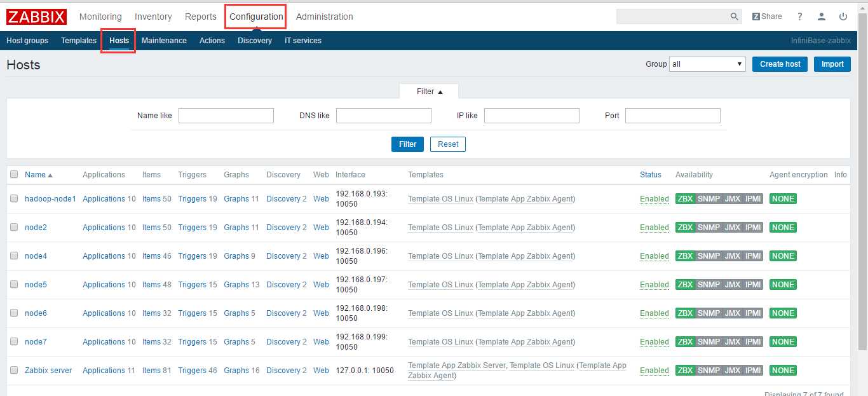This screenshot has width=868, height=396.
Task: Click the Create host button
Action: [780, 64]
